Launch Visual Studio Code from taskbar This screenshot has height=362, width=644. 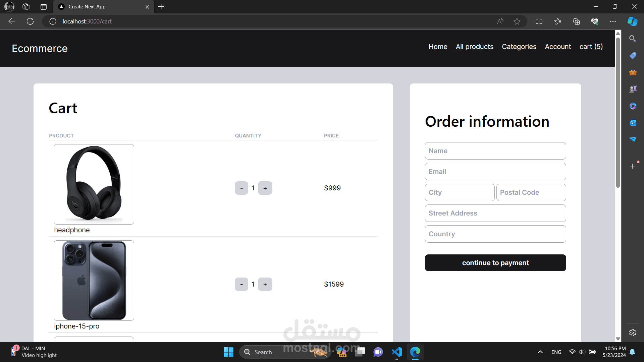point(396,352)
